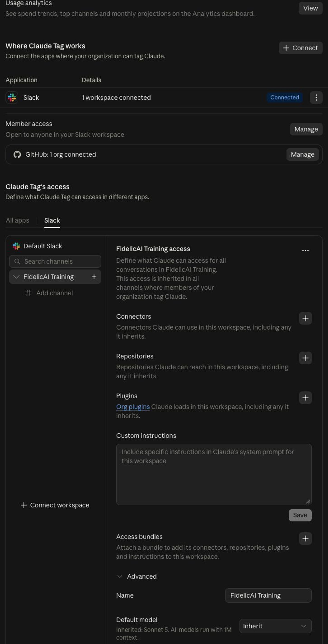Image resolution: width=328 pixels, height=644 pixels.
Task: Open FidelicAI Training access ellipsis menu
Action: [x=305, y=251]
